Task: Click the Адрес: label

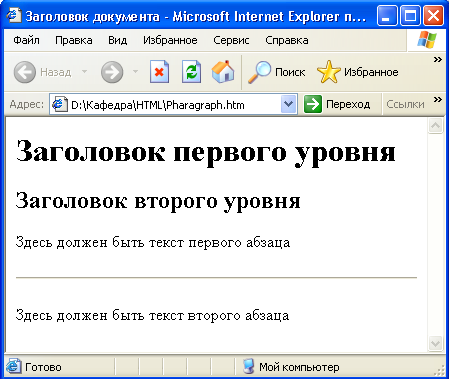Action: pyautogui.click(x=27, y=105)
